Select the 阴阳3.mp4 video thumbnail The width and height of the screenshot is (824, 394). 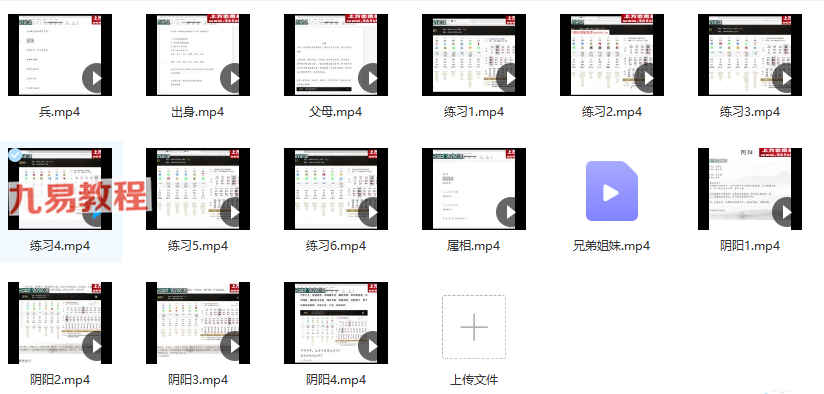(198, 323)
